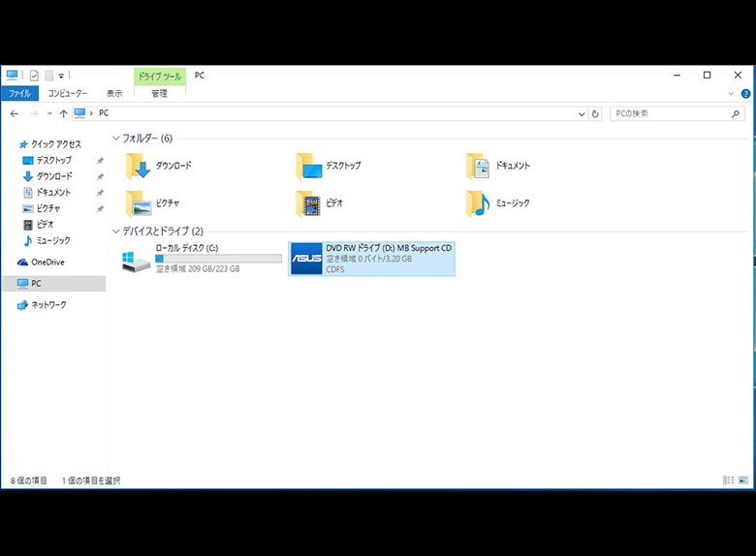Click the breadcrumb arrow before PC
This screenshot has height=556, width=756.
click(x=91, y=113)
